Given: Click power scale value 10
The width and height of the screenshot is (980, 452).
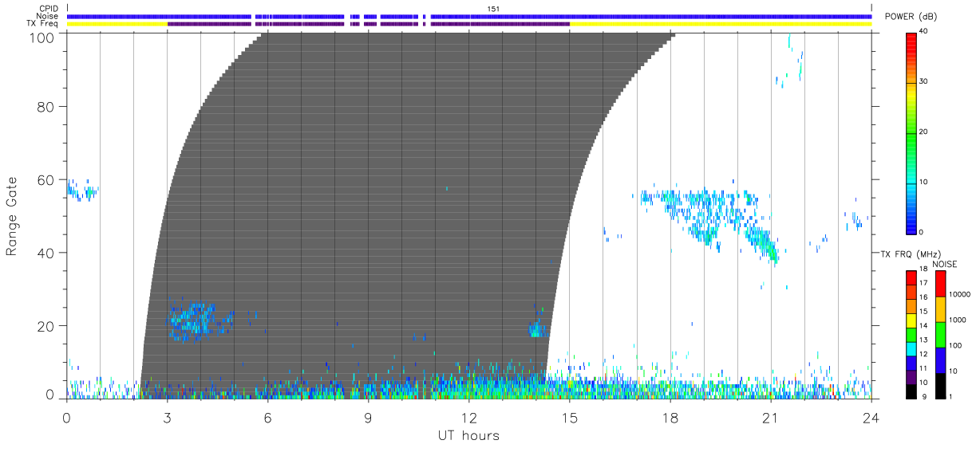Looking at the screenshot, I should pos(924,183).
